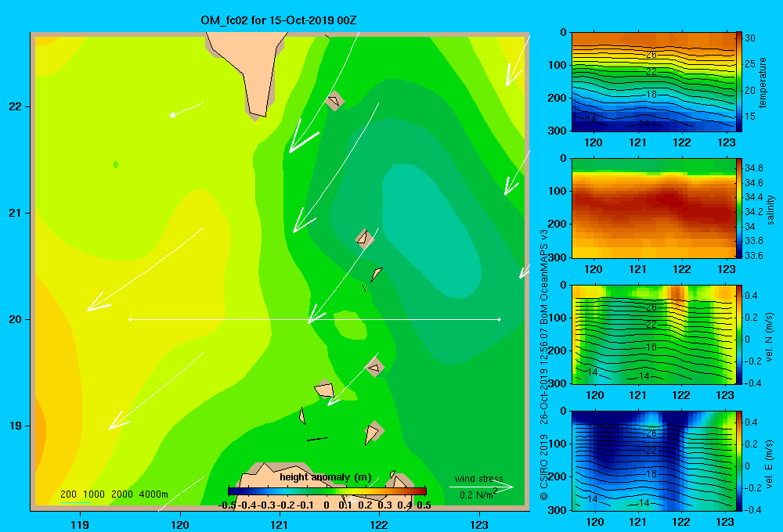This screenshot has width=783, height=532.
Task: Click the 0.4 tick on vel. N scale
Action: pos(751,296)
